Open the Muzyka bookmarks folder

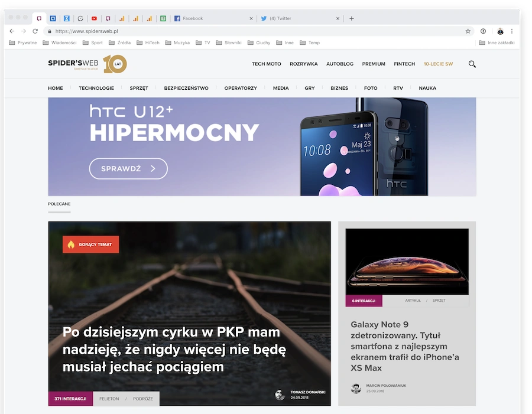pyautogui.click(x=177, y=43)
